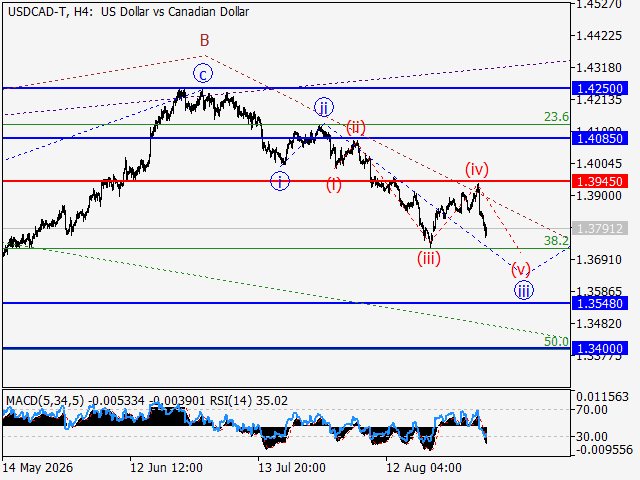The height and width of the screenshot is (480, 640).
Task: Select the 1.35480 blue price label
Action: [600, 303]
